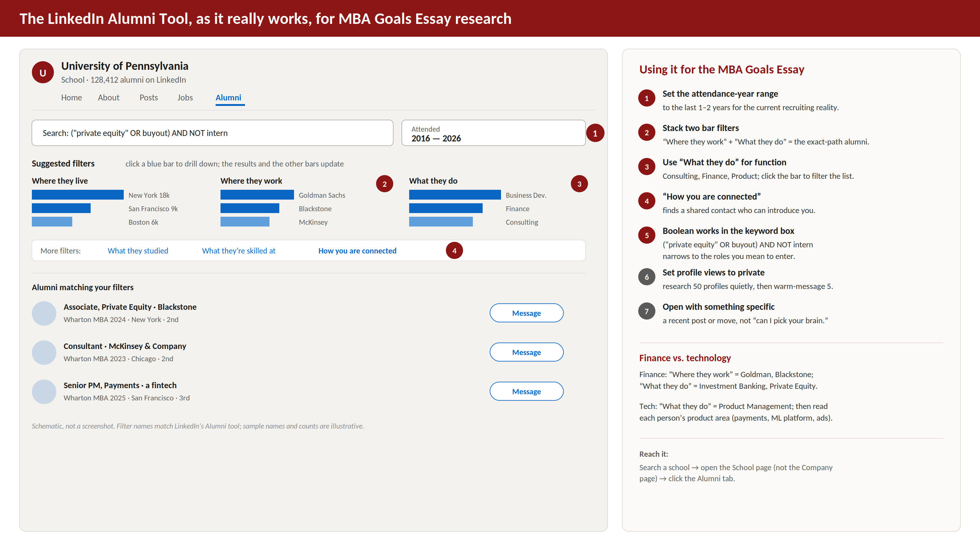The height and width of the screenshot is (551, 980).
Task: Click 'Alumni matching your filters' heading
Action: [83, 287]
